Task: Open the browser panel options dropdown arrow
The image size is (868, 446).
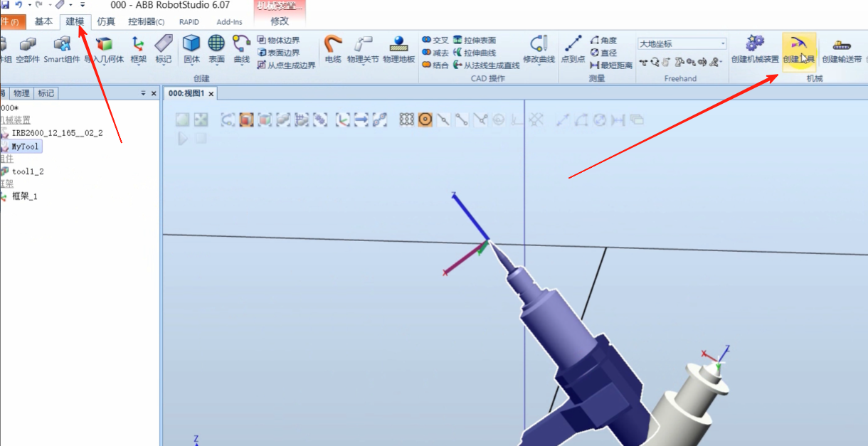Action: (x=142, y=93)
